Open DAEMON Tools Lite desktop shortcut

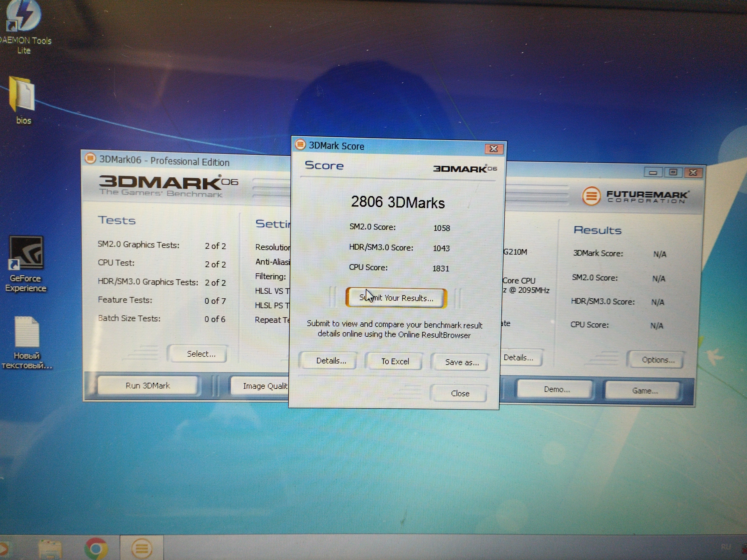pyautogui.click(x=24, y=27)
